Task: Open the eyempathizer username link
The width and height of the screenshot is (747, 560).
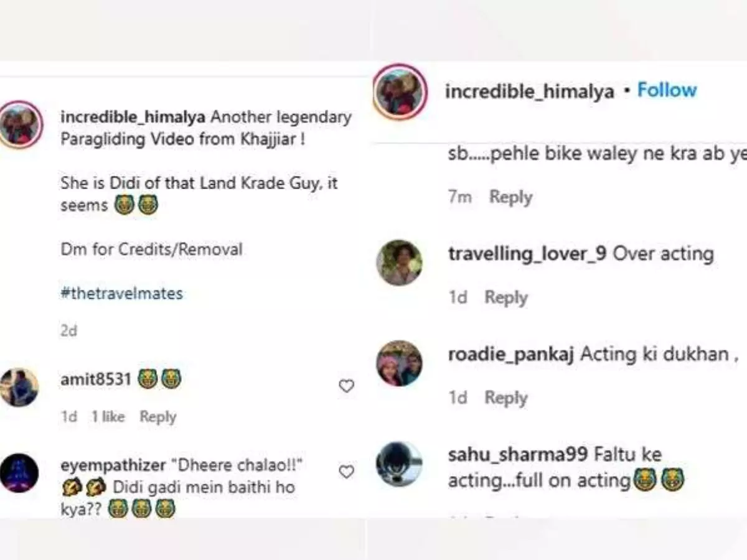Action: pos(113,465)
